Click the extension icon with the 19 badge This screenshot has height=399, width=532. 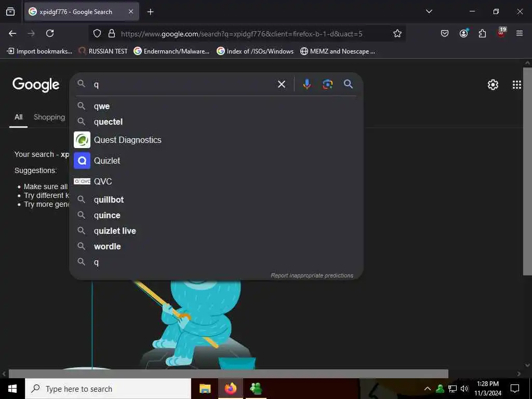click(x=501, y=33)
